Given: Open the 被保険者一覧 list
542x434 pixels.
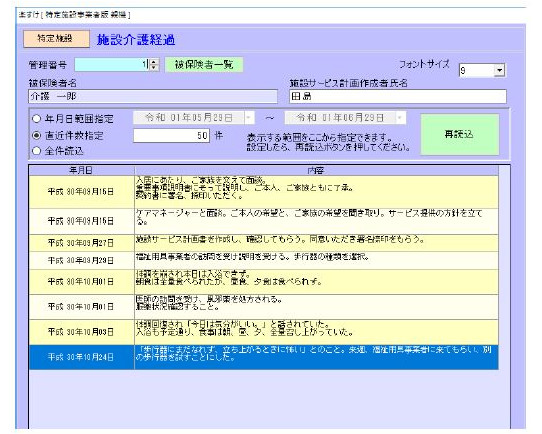Looking at the screenshot, I should [204, 65].
